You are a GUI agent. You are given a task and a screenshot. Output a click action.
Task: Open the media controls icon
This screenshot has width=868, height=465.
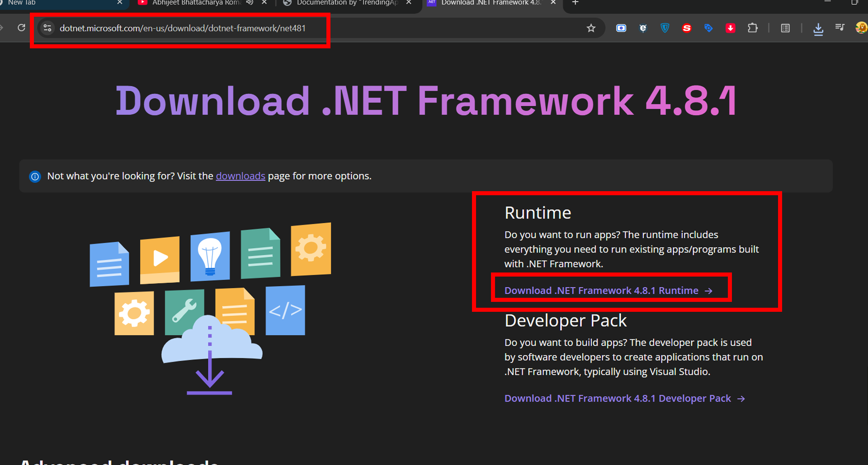(x=840, y=28)
